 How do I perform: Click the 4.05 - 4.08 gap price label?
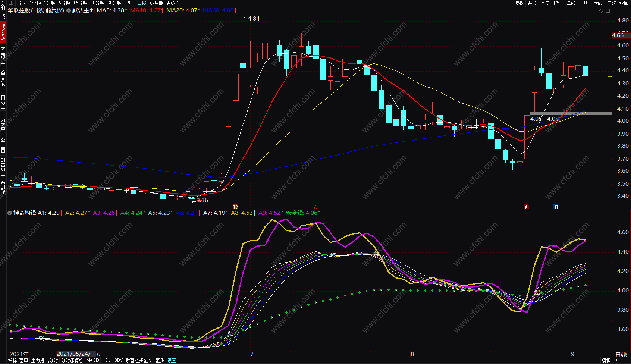tap(544, 119)
